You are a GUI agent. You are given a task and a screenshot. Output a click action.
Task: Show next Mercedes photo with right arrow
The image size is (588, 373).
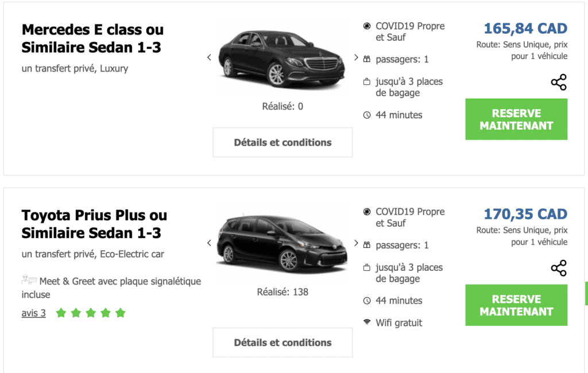[x=356, y=57]
